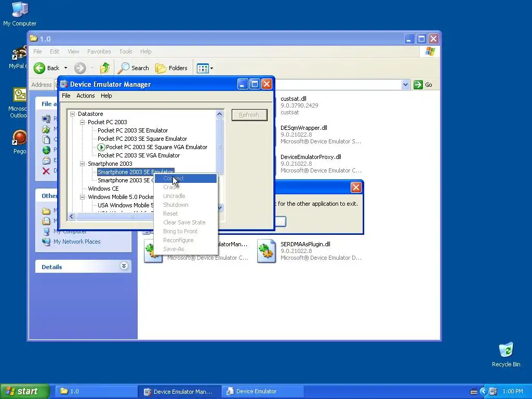Open the Actions menu

[x=86, y=96]
